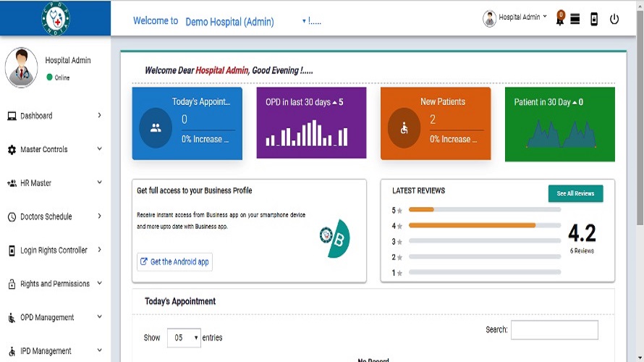Expand the Master Controls sidebar menu
Image resolution: width=644 pixels, height=362 pixels.
55,149
